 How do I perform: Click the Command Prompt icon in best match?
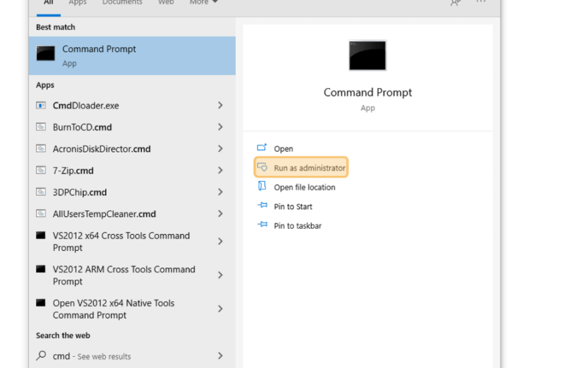click(46, 53)
